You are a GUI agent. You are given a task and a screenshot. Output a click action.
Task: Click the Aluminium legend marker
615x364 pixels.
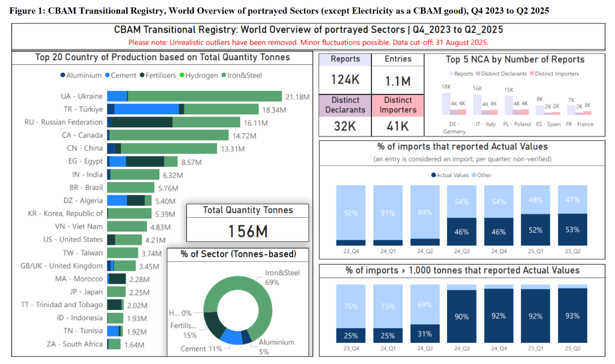coord(63,76)
